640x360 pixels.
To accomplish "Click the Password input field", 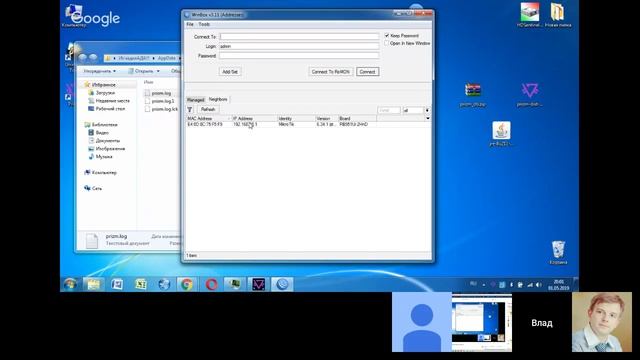I will coord(299,56).
